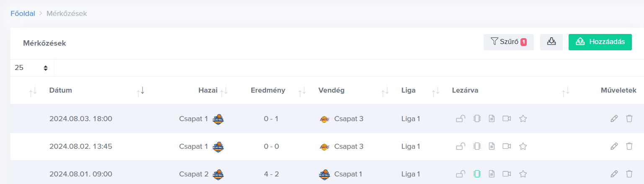Viewport: 644px width, 184px height.
Task: Sort table by the Dátum column arrows
Action: point(140,91)
